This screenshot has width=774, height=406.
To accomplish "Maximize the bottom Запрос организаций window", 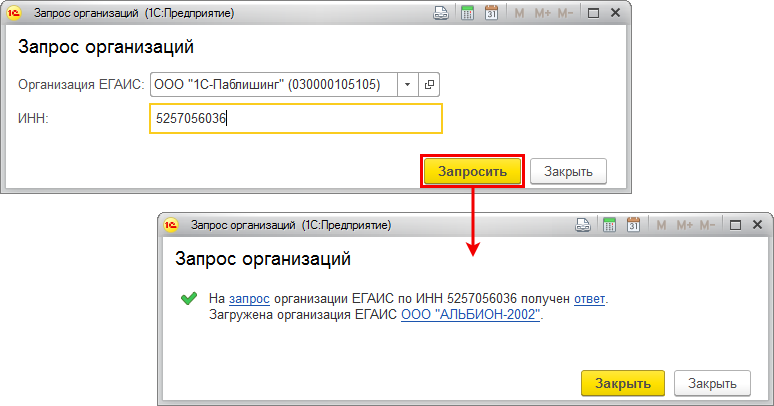I will (735, 225).
